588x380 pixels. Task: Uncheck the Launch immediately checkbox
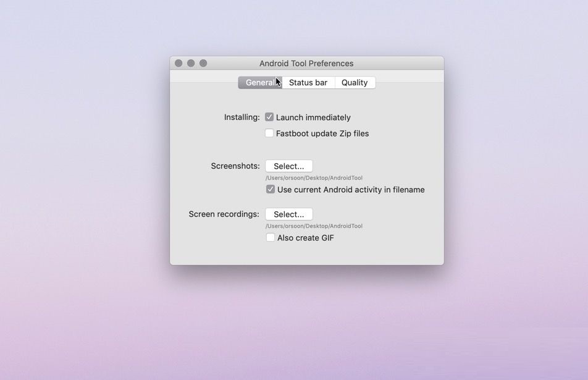click(x=269, y=117)
